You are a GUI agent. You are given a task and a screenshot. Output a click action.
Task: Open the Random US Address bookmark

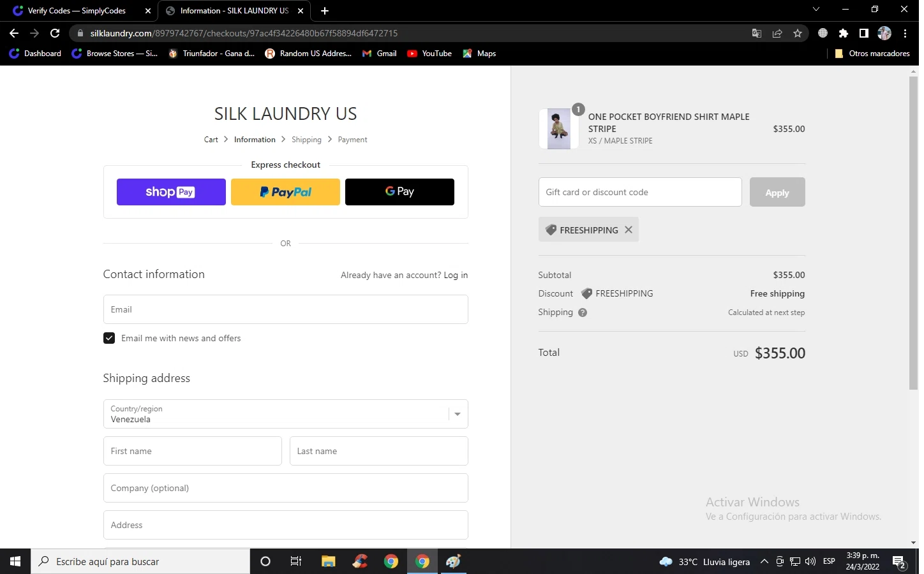point(308,54)
